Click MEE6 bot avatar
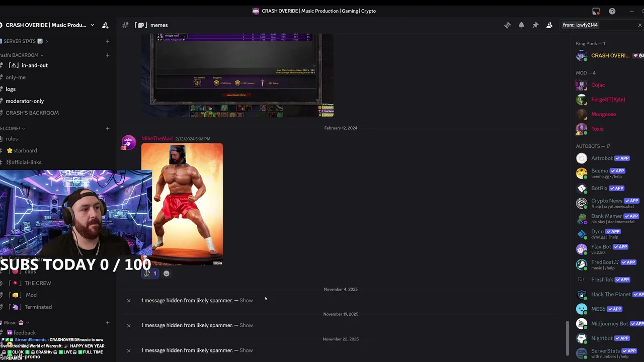Screen dimensions: 644x362 (x=582, y=309)
